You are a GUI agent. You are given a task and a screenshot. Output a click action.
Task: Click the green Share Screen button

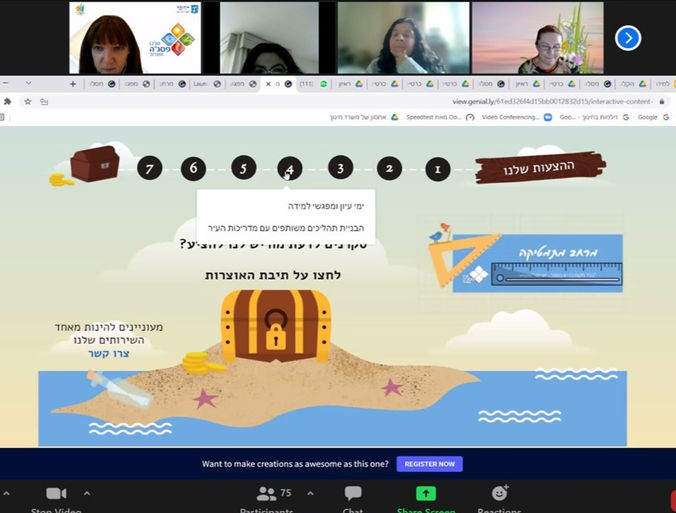pos(426,498)
